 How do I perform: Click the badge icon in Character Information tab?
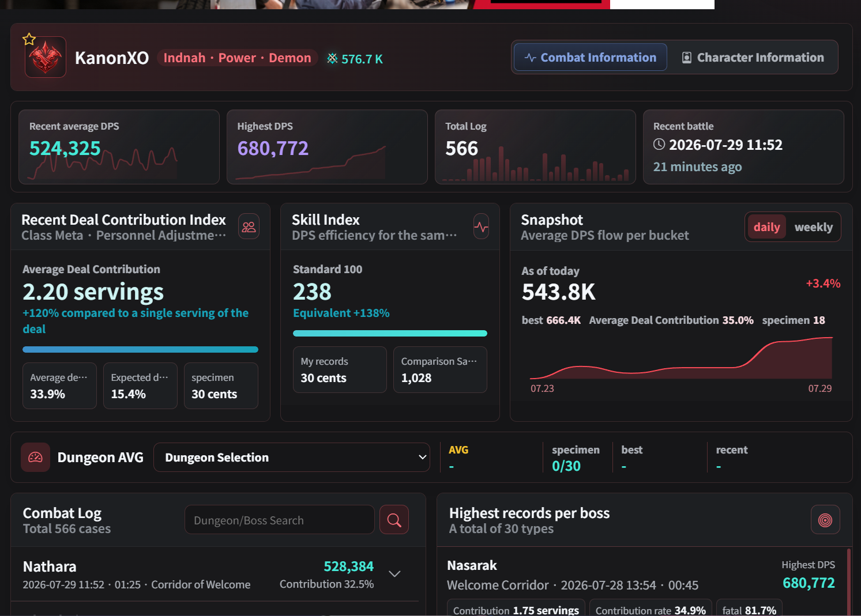pyautogui.click(x=687, y=58)
